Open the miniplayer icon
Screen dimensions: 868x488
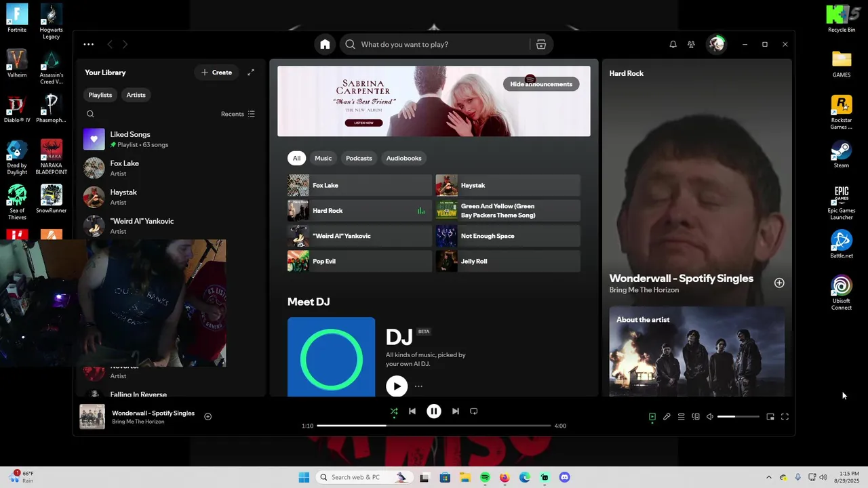point(770,417)
